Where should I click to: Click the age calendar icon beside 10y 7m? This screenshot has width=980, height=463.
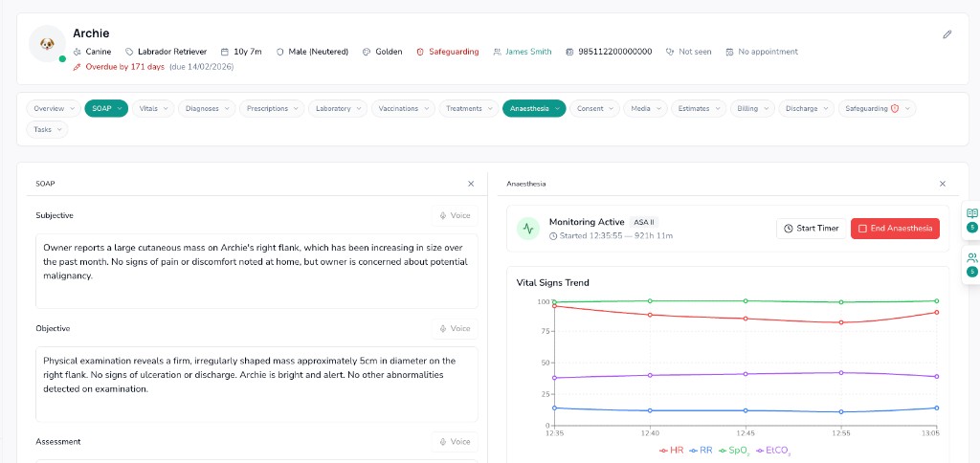coord(225,52)
